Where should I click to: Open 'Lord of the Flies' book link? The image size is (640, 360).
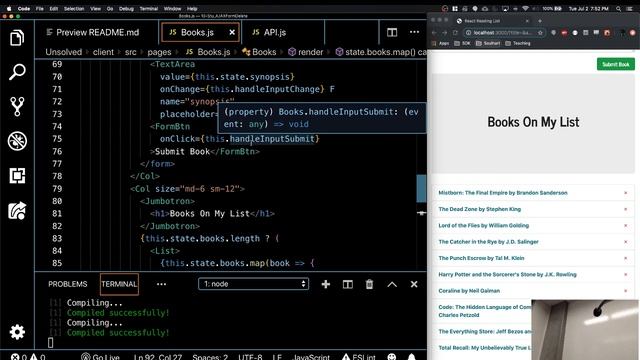coord(484,225)
